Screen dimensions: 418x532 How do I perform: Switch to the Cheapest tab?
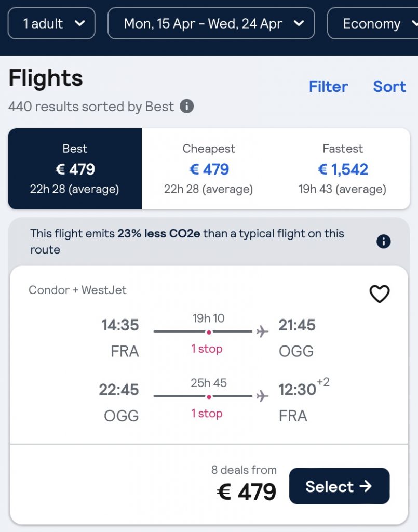[x=209, y=169]
